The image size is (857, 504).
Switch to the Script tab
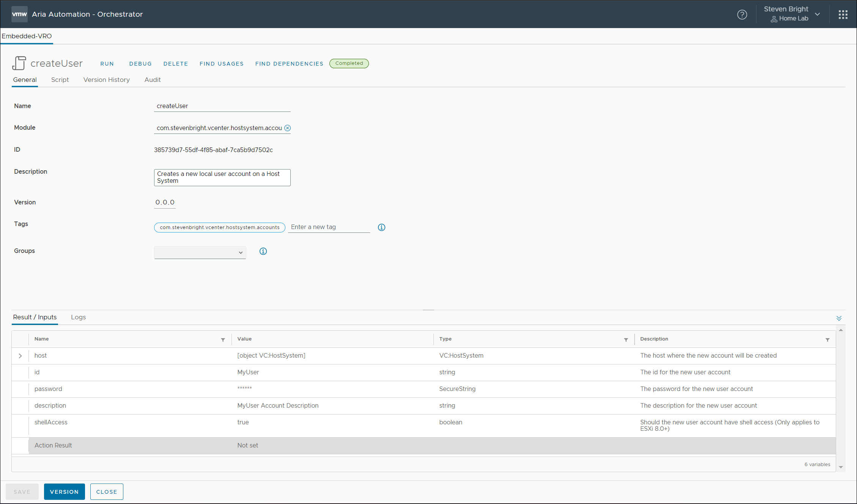click(60, 80)
